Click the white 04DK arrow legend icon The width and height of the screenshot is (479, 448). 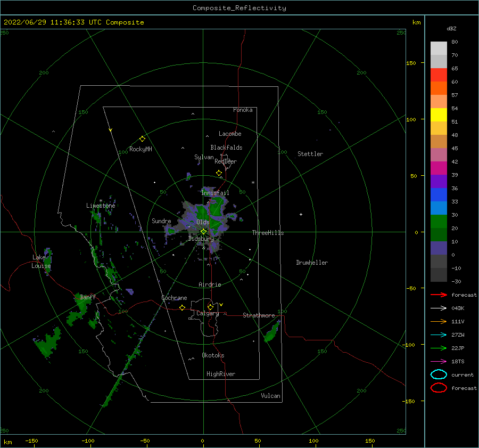pyautogui.click(x=439, y=308)
